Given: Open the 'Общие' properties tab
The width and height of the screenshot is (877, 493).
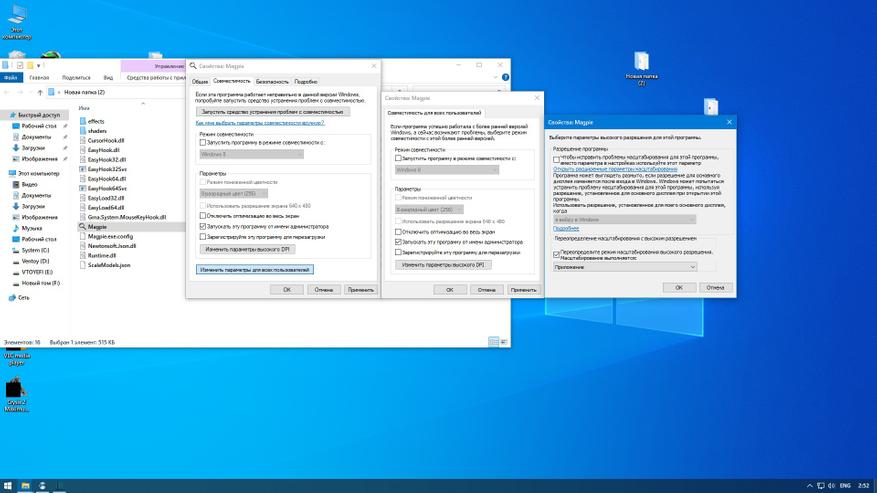Looking at the screenshot, I should point(200,81).
